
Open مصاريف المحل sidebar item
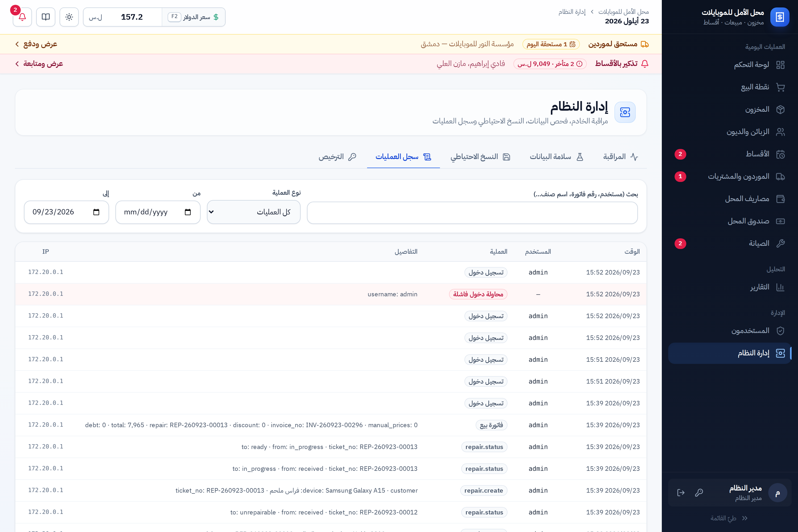729,199
